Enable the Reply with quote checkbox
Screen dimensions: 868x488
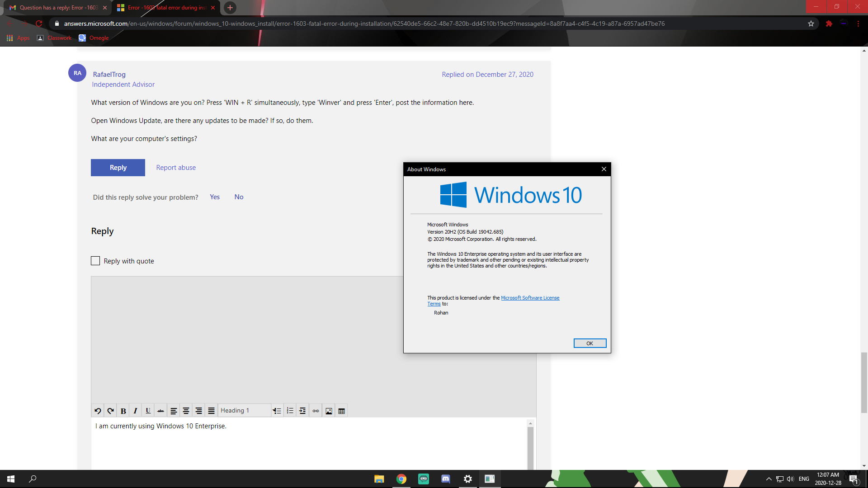tap(95, 261)
